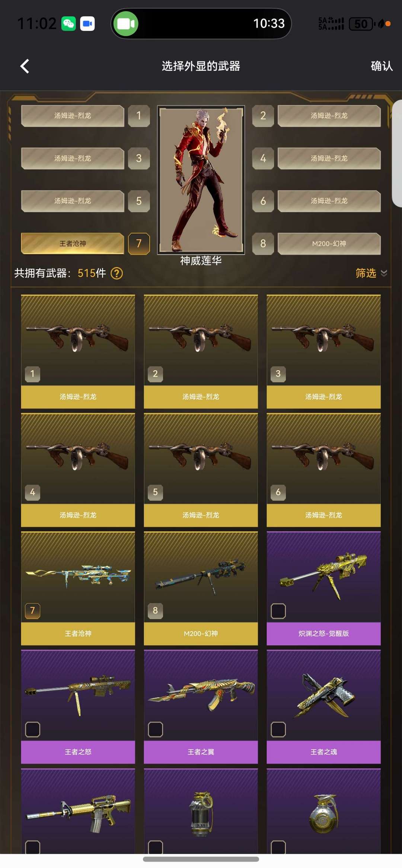Tap the 王者沧神 weapon card image
The height and width of the screenshot is (868, 402).
[x=78, y=576]
